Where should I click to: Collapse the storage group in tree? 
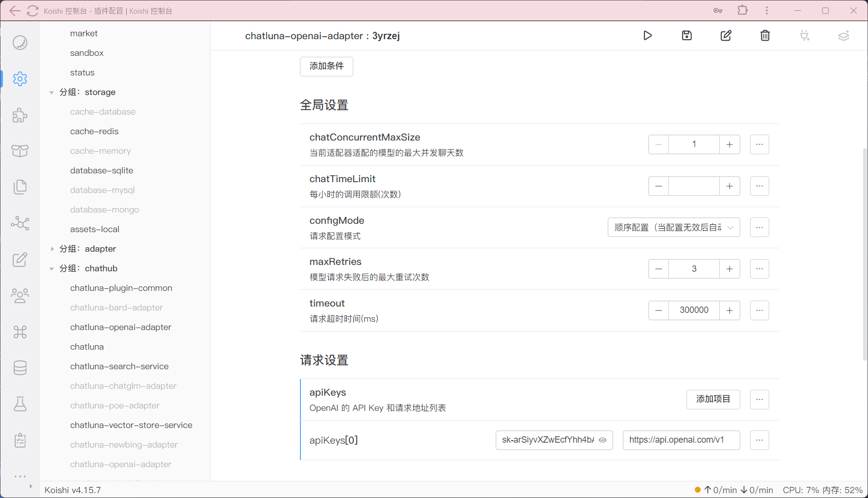(x=52, y=92)
